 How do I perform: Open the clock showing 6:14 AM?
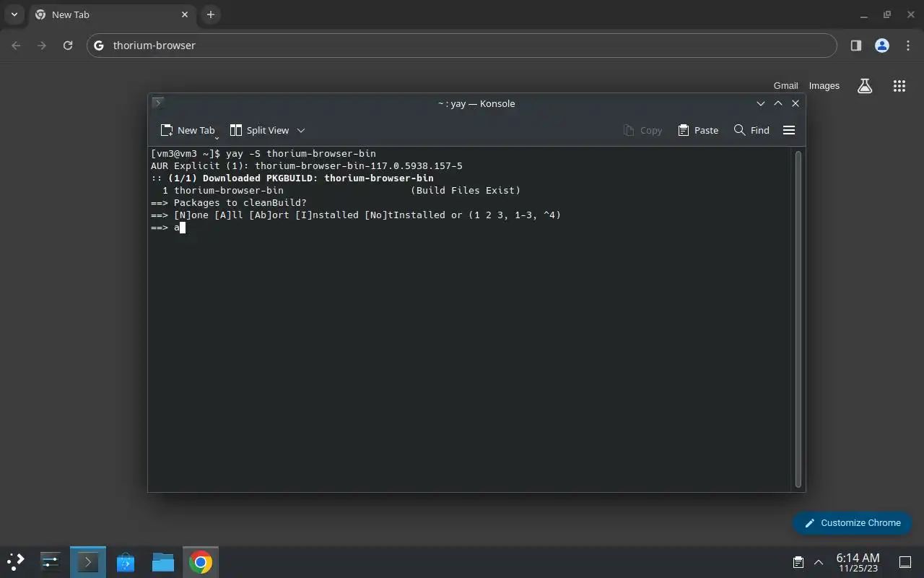point(858,562)
